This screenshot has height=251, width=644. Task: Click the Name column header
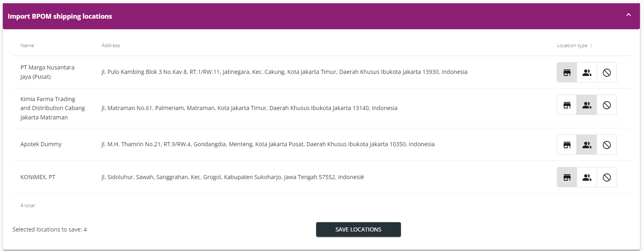tap(27, 45)
